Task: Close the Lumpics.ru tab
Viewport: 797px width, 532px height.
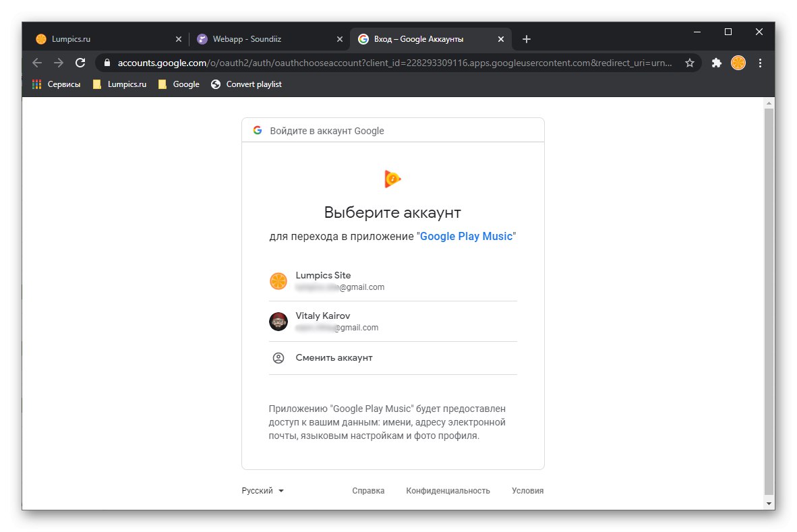Action: [x=179, y=39]
